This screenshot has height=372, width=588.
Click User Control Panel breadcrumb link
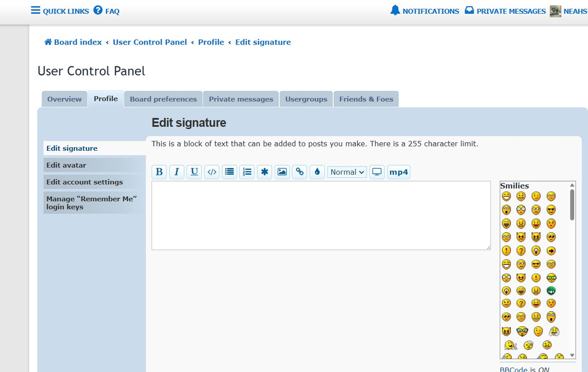pyautogui.click(x=150, y=42)
